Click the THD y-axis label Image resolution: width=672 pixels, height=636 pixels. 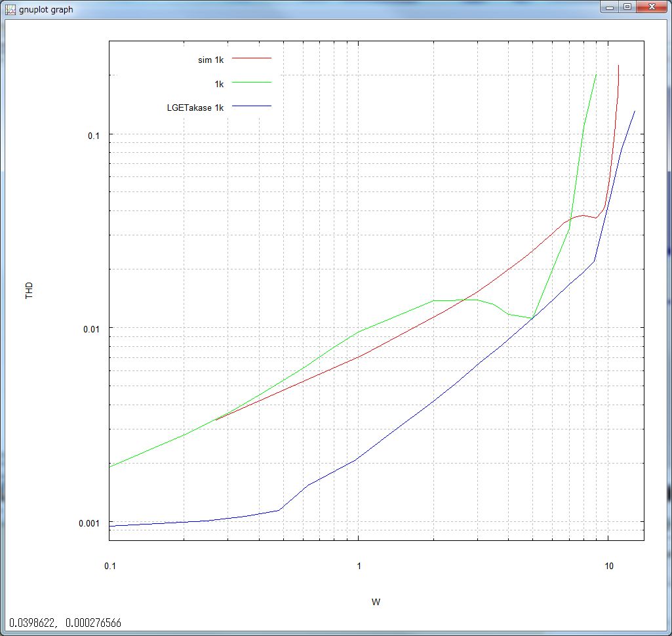pos(29,292)
